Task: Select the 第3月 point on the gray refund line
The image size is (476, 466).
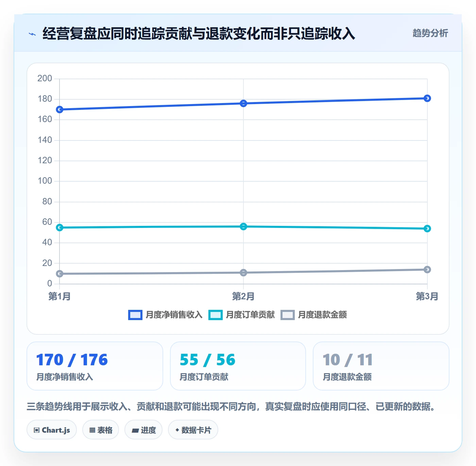Action: (x=427, y=270)
